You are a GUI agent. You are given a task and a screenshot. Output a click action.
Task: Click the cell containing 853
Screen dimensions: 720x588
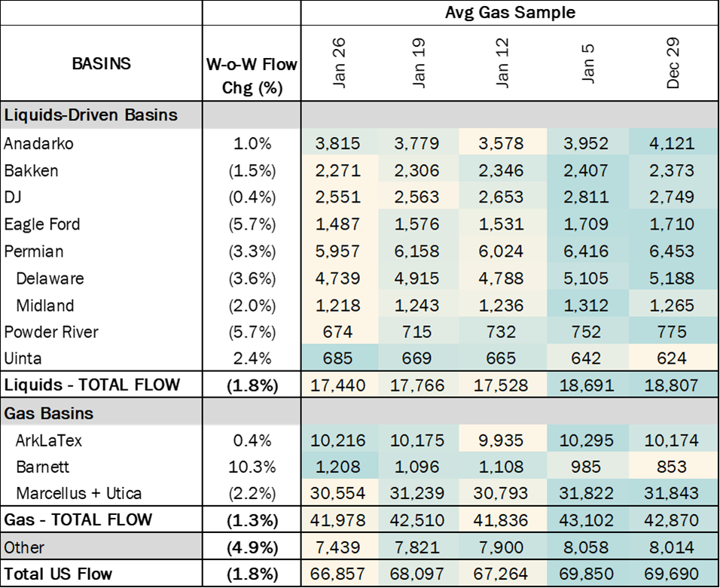(671, 467)
